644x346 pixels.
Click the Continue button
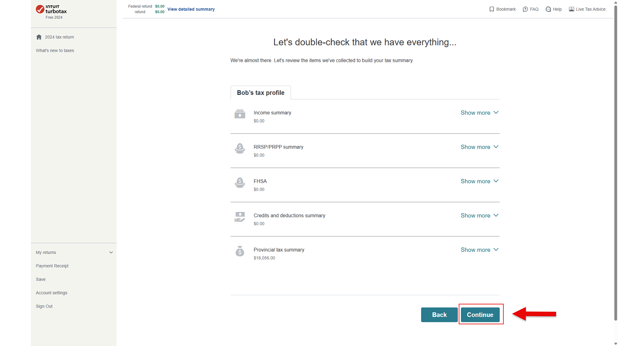tap(480, 315)
